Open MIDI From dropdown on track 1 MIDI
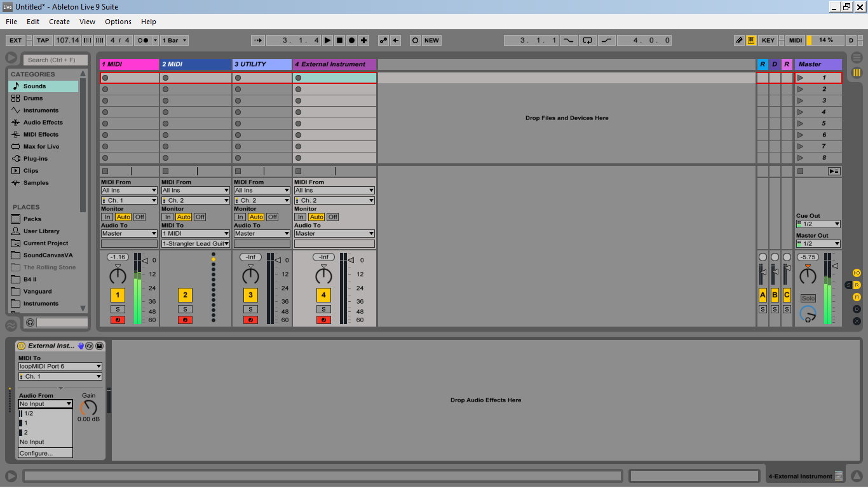 [129, 190]
